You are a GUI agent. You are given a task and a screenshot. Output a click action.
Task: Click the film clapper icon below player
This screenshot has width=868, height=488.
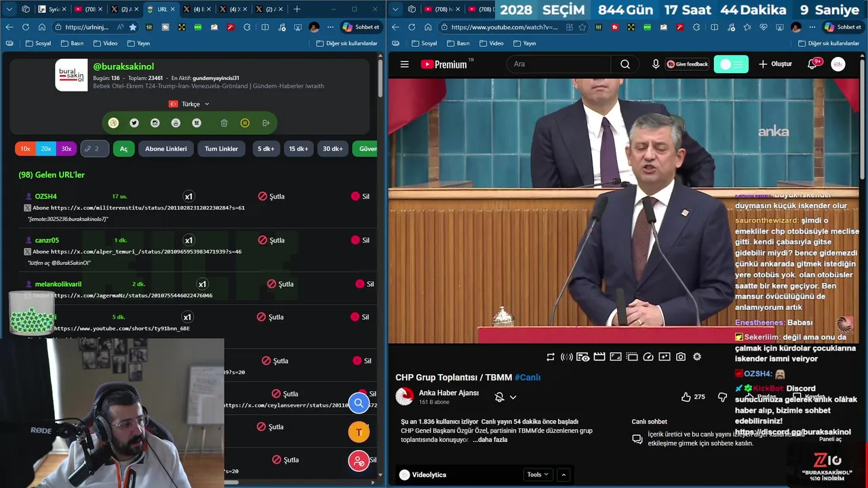[599, 357]
